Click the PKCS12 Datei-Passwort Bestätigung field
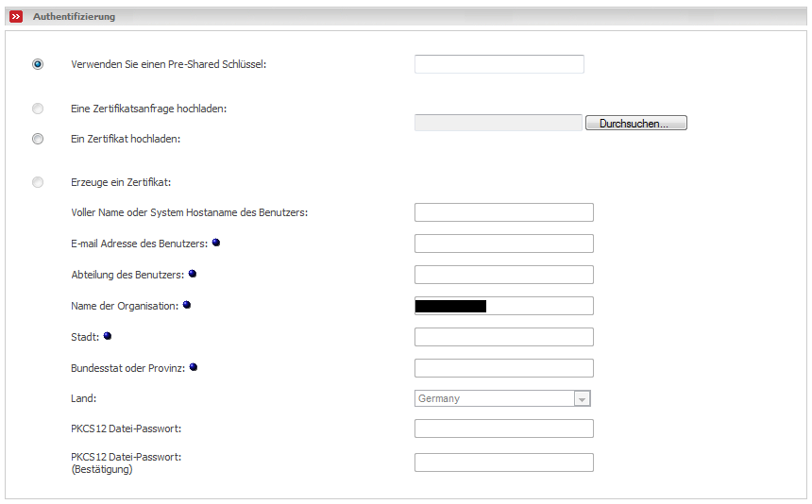Viewport: 812px width, 504px height. pos(503,462)
